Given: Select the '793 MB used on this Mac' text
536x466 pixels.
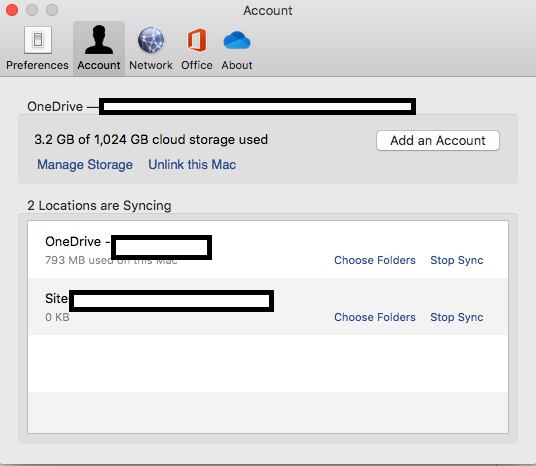Looking at the screenshot, I should [x=111, y=260].
